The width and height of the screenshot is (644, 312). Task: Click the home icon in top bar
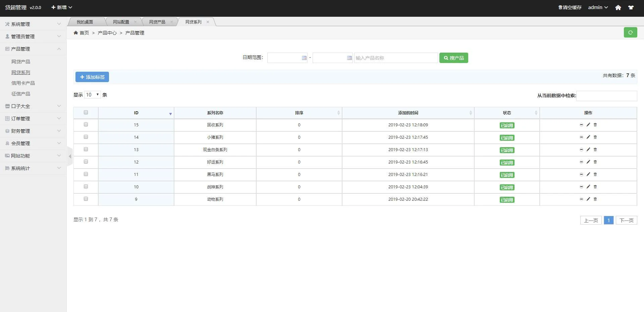coord(618,7)
